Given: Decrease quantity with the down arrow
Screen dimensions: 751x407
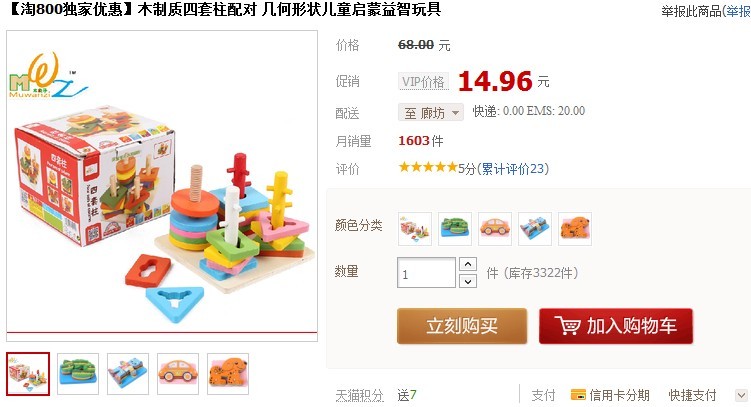Looking at the screenshot, I should 467,282.
